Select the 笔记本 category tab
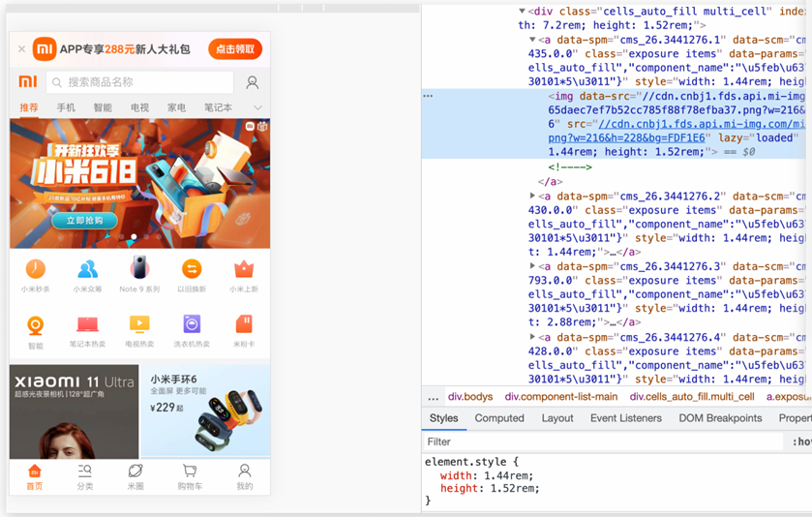Viewport: 812px width, 517px height. click(x=218, y=107)
